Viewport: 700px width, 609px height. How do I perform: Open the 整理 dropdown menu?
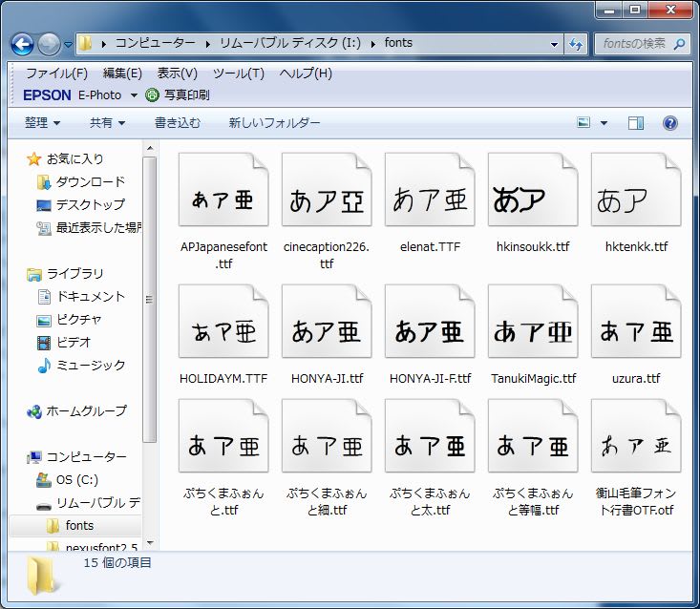[x=42, y=123]
